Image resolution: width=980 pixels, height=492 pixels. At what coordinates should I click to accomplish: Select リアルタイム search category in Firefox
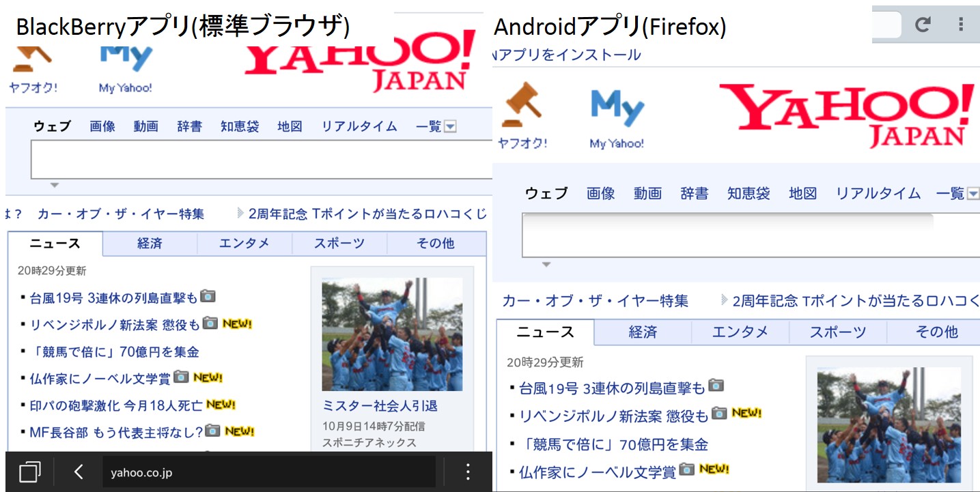click(x=878, y=193)
